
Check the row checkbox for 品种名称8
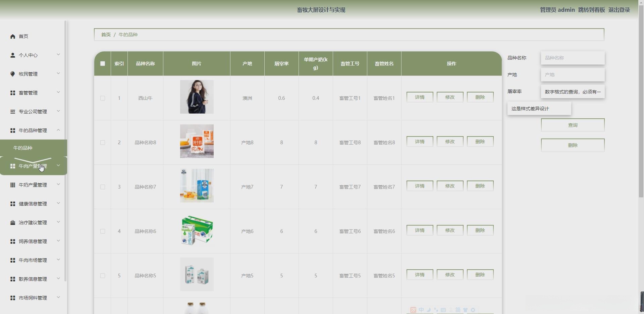coord(103,142)
